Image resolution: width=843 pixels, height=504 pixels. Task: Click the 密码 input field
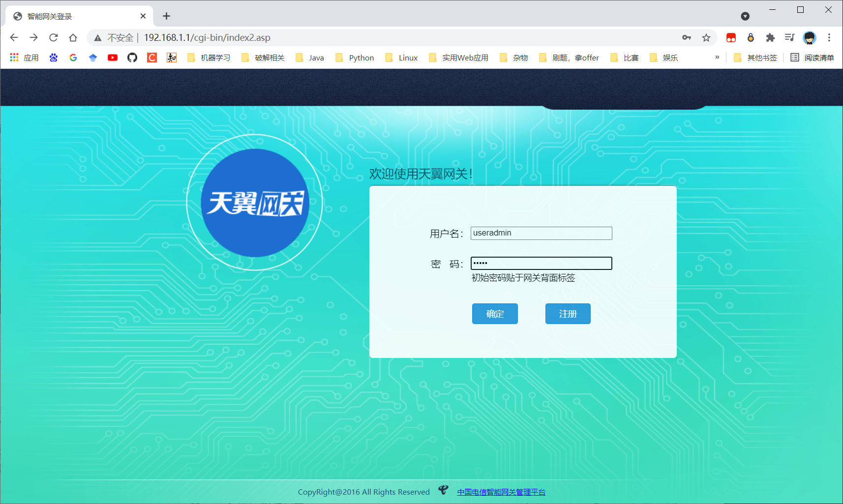(x=541, y=263)
